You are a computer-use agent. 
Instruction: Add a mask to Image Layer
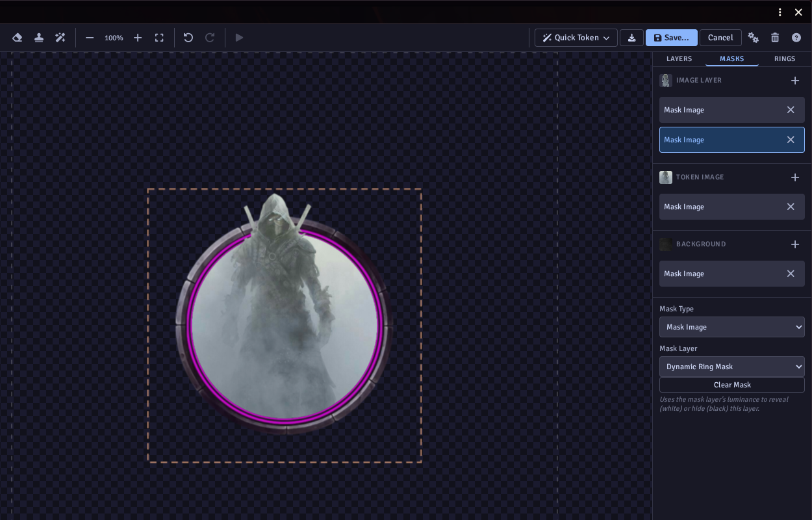[795, 81]
